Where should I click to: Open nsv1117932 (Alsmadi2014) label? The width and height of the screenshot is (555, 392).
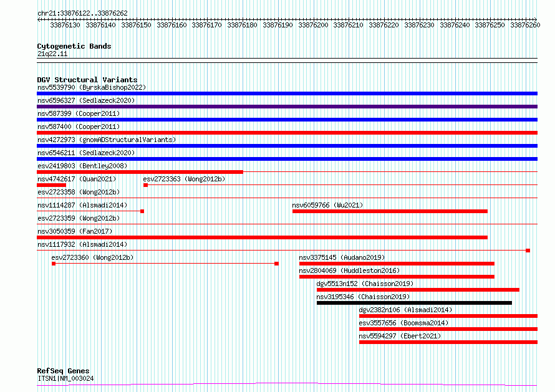pos(82,244)
